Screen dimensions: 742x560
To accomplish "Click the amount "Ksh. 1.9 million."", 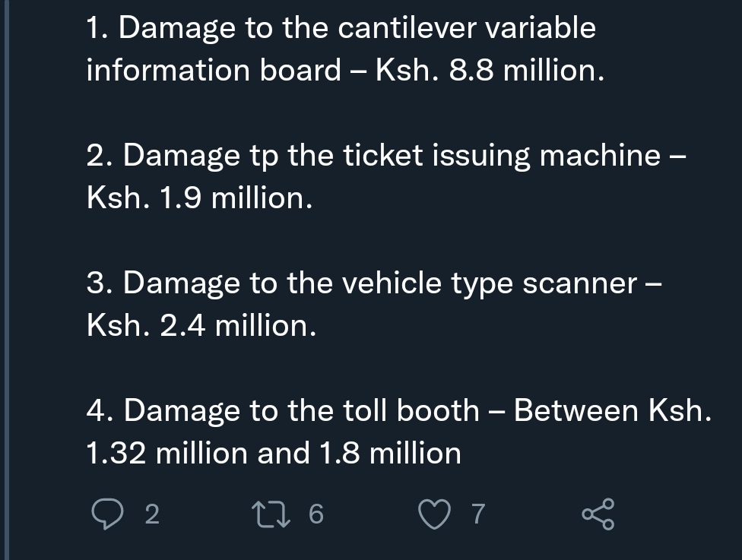I will (199, 198).
